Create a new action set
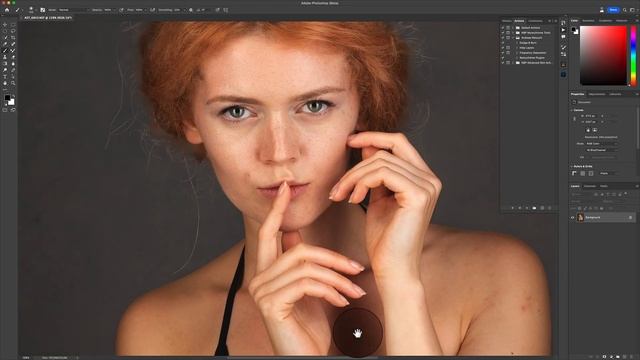Screen dimensions: 640x360 coord(534,208)
